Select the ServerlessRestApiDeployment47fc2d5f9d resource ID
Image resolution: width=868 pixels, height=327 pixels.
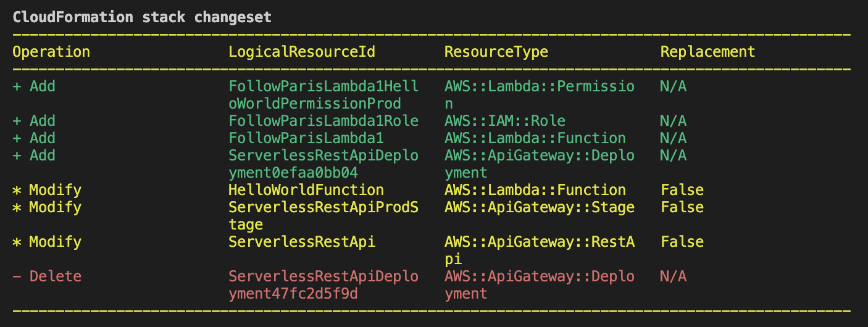323,285
